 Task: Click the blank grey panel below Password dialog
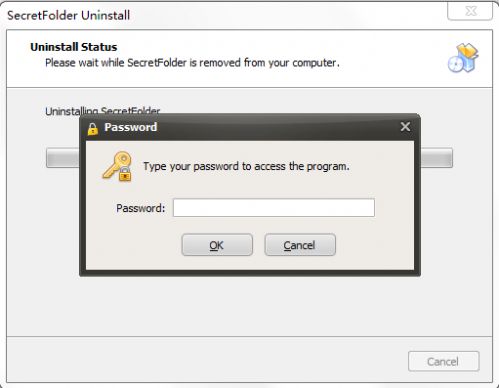point(249,306)
